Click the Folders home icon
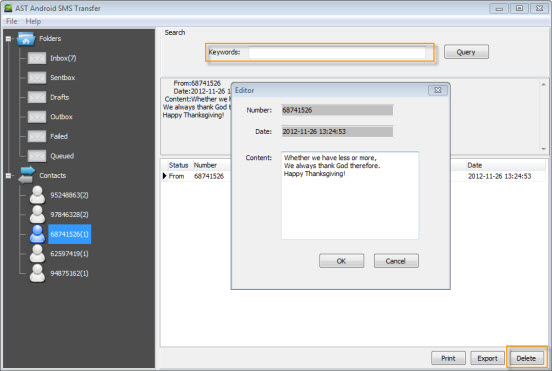 (x=26, y=39)
